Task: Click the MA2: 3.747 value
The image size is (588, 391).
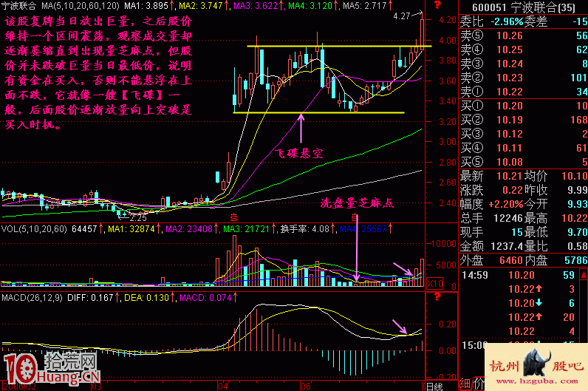Action: click(x=201, y=6)
